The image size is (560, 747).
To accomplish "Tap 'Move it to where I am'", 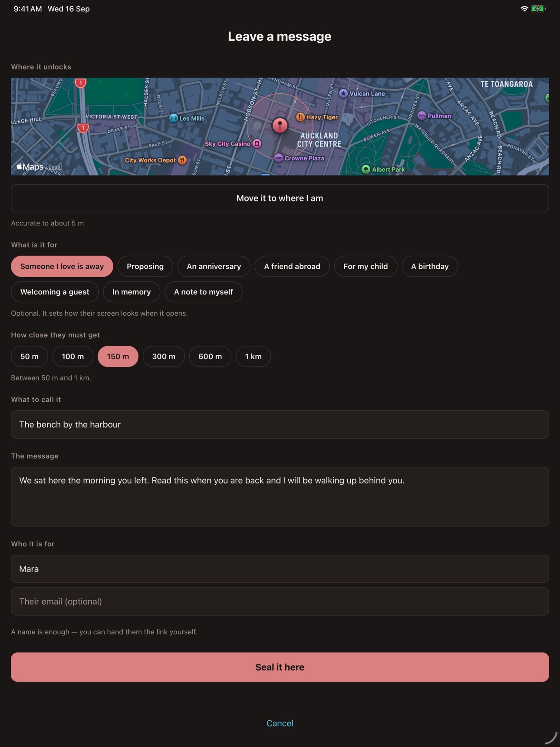I will coord(280,198).
